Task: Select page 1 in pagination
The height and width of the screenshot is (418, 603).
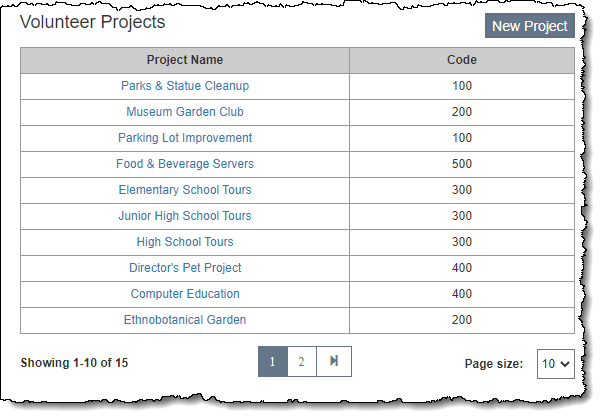Action: click(272, 362)
